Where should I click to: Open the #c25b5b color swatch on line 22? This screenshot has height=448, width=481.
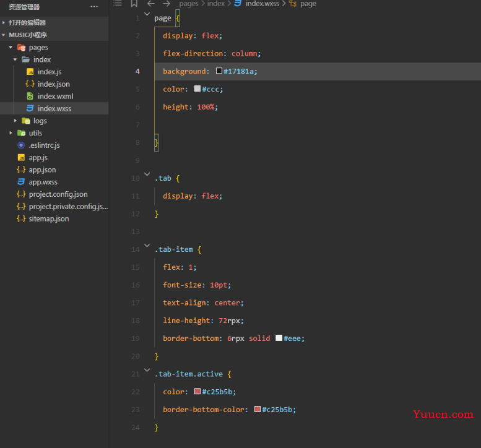pos(197,391)
